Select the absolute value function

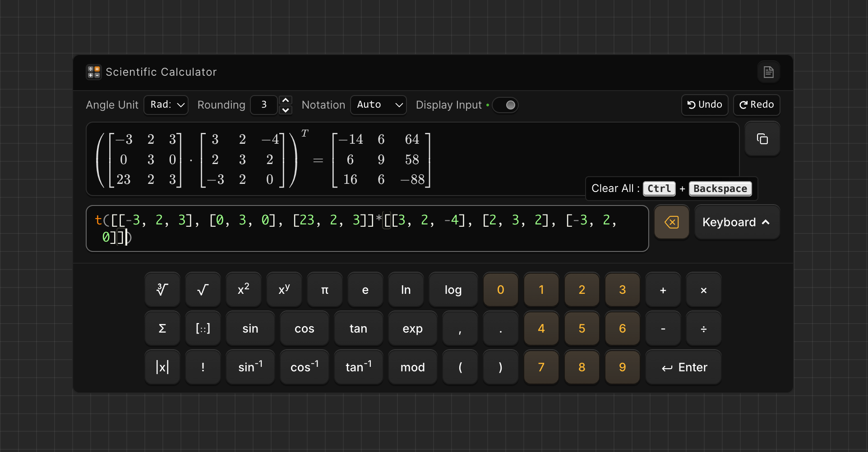pyautogui.click(x=162, y=367)
